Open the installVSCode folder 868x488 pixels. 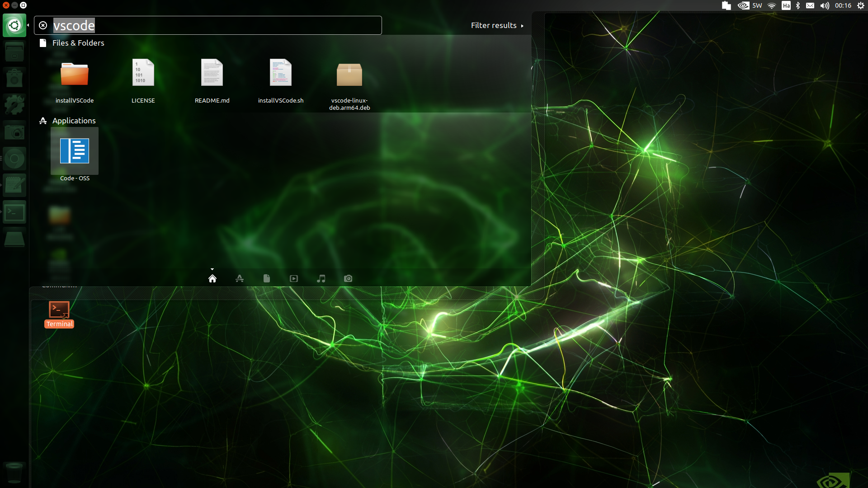pyautogui.click(x=75, y=75)
